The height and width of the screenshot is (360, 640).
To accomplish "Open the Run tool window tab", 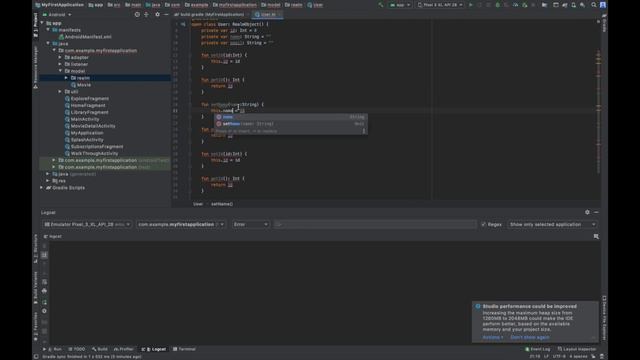I will pos(53,349).
